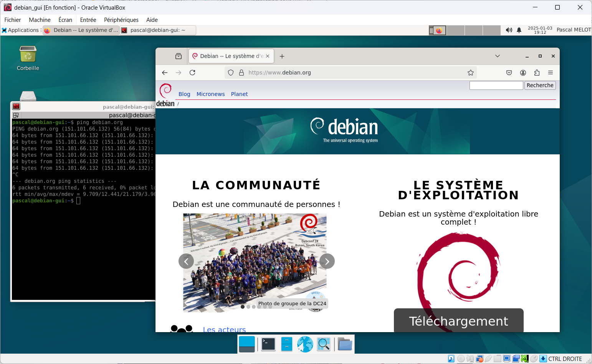Click the tracking protection shield icon
This screenshot has width=592, height=364.
(231, 73)
